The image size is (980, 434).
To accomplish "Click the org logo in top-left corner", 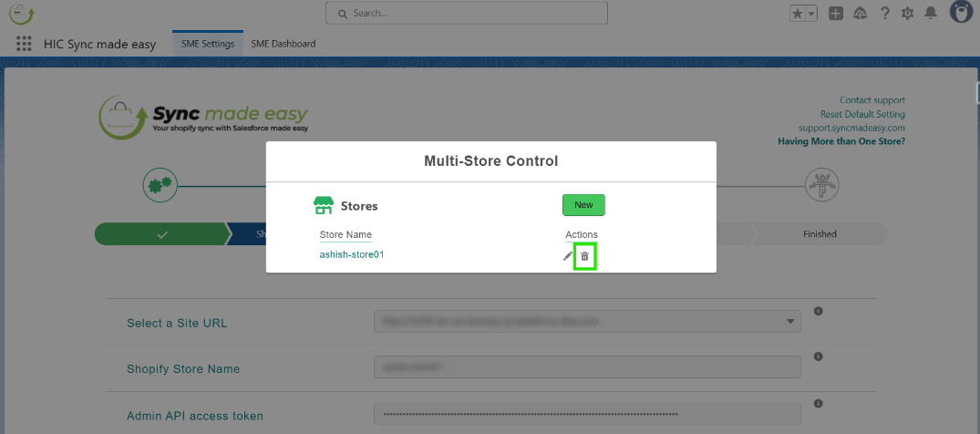I will pyautogui.click(x=21, y=13).
